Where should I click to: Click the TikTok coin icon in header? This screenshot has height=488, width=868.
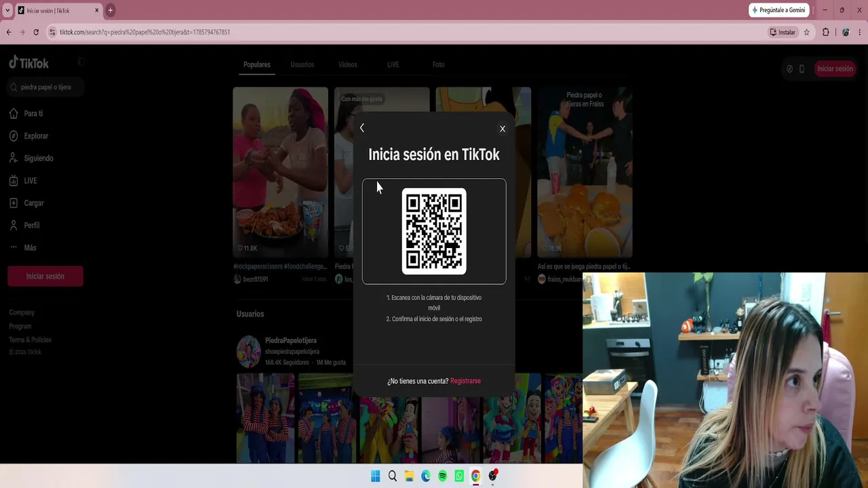click(x=789, y=68)
